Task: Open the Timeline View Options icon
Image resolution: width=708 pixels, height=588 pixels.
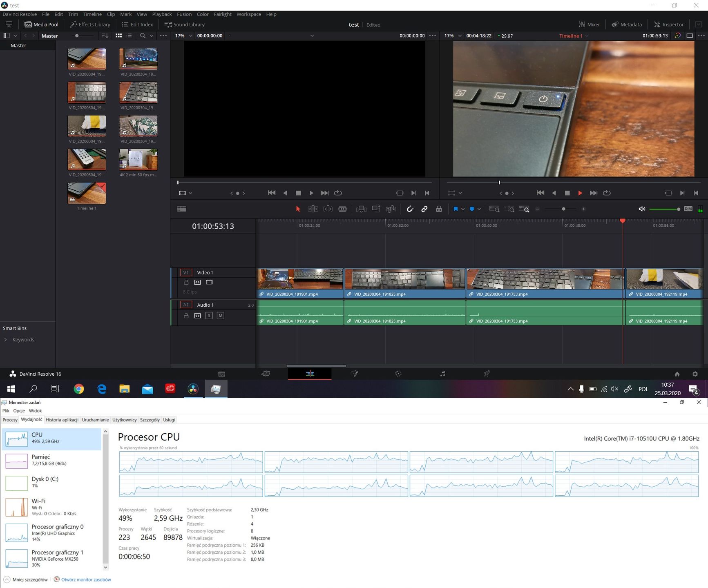Action: (x=182, y=209)
